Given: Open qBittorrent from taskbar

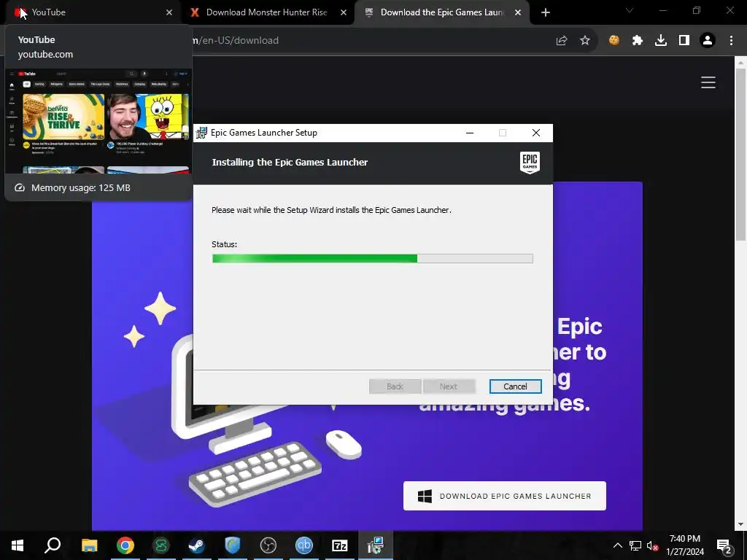Looking at the screenshot, I should point(304,545).
